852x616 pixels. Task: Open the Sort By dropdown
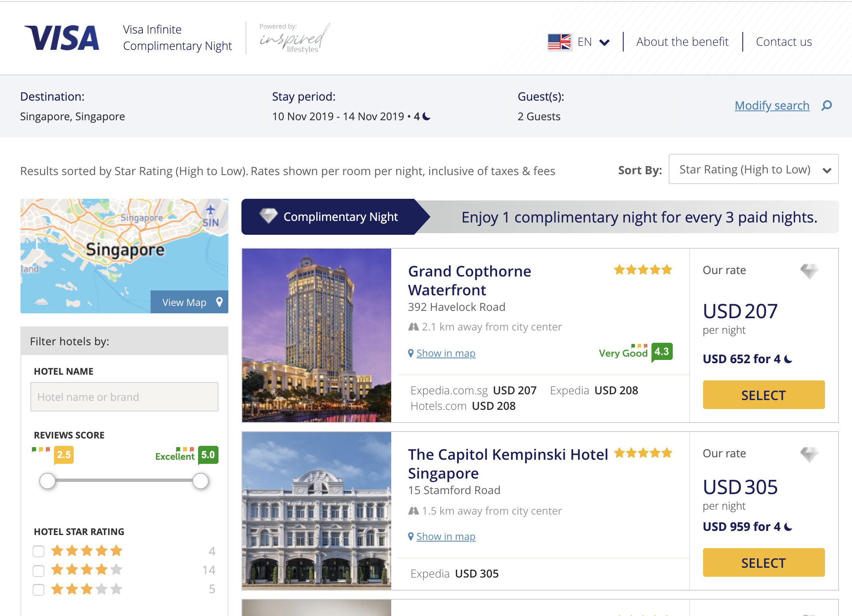[753, 169]
